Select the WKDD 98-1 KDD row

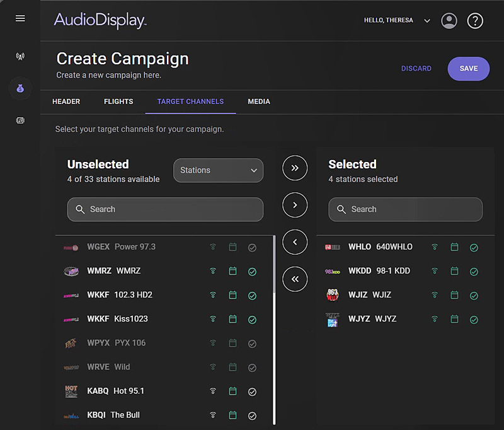pyautogui.click(x=405, y=271)
